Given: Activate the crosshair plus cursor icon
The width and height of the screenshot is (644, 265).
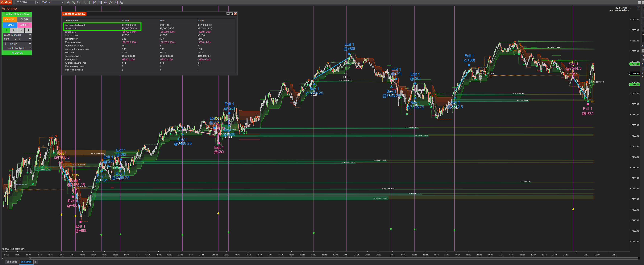Looking at the screenshot, I should click(x=89, y=2).
